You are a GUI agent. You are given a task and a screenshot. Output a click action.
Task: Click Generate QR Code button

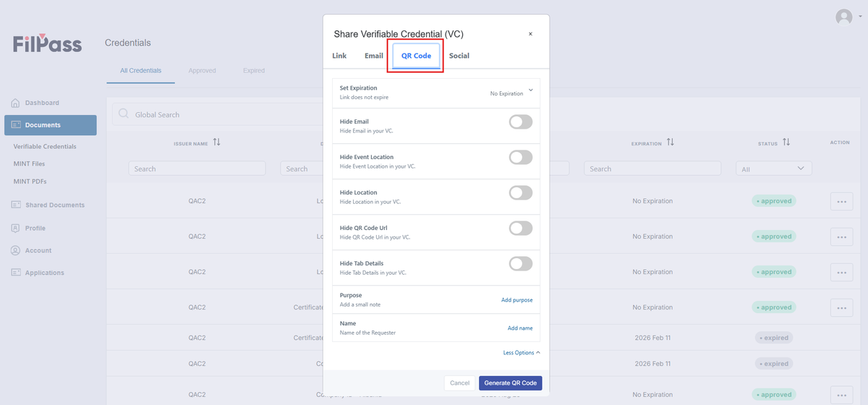(x=511, y=383)
